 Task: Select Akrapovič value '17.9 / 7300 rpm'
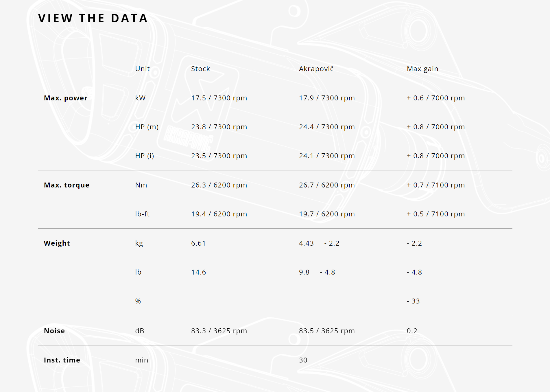(x=327, y=98)
